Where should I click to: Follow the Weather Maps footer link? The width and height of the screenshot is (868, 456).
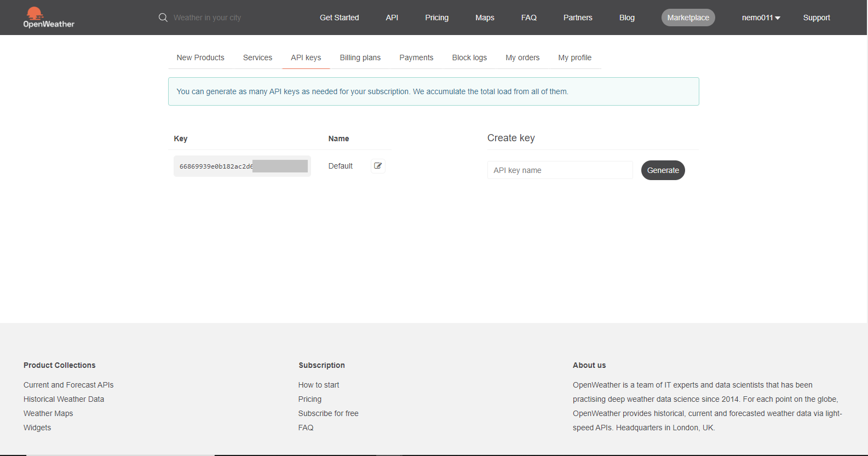coord(48,413)
